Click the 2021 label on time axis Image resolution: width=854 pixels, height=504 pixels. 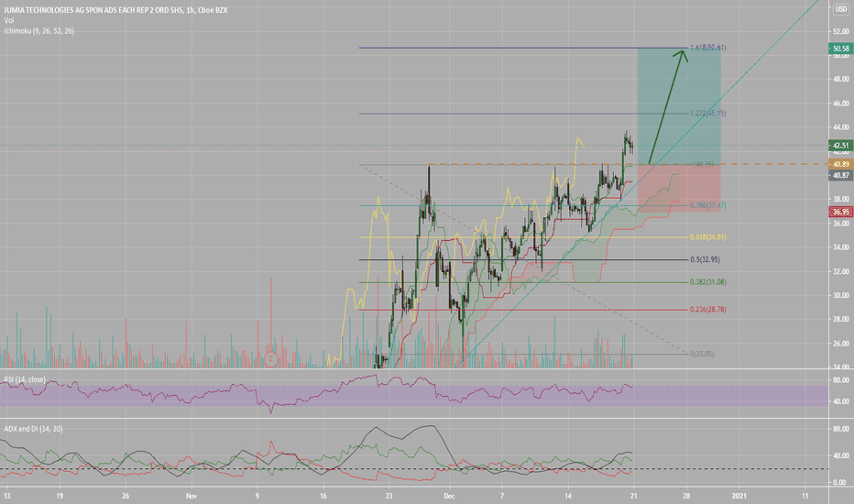739,496
